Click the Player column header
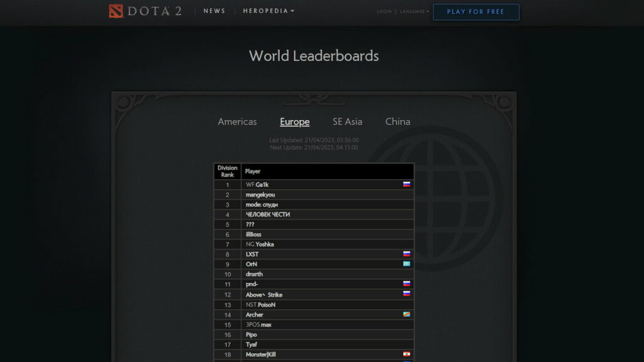 pos(253,172)
